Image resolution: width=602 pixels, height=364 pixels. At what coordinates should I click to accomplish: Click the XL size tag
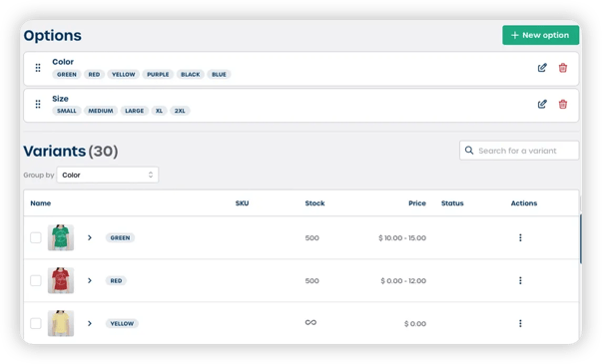click(x=159, y=111)
